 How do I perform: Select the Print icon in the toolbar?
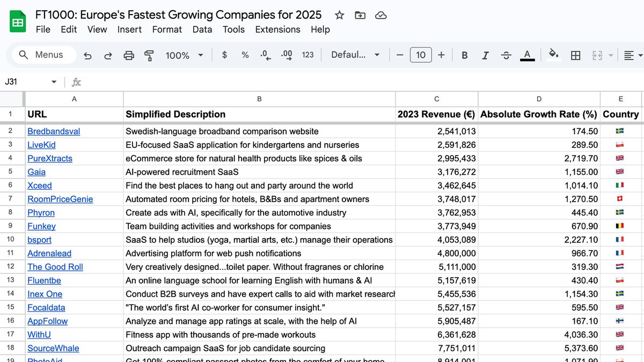pyautogui.click(x=128, y=55)
